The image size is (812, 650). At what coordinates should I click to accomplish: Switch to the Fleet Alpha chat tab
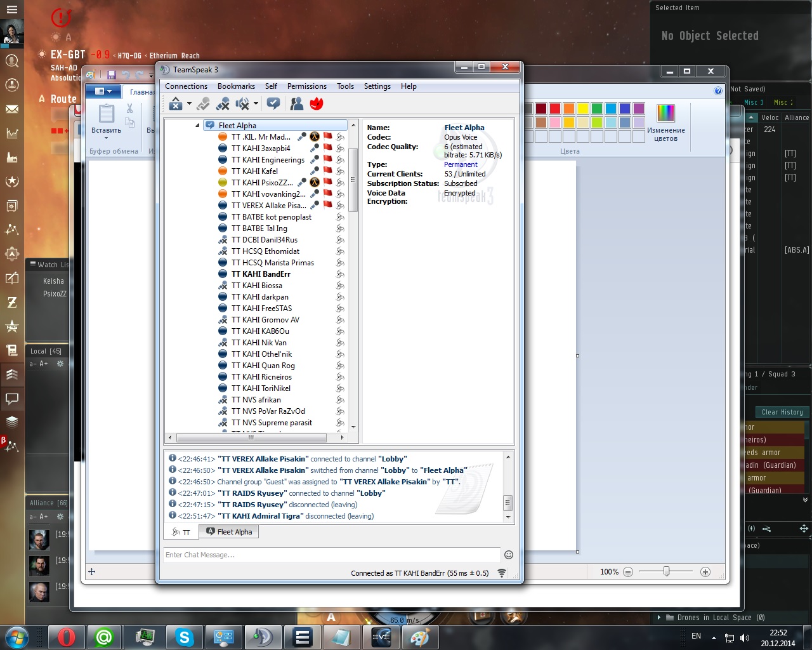(x=229, y=532)
